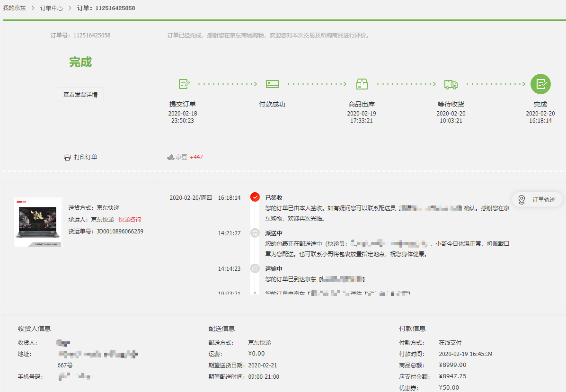Click the red signed checkmark icon
Viewport: 566px width, 392px height.
(255, 197)
